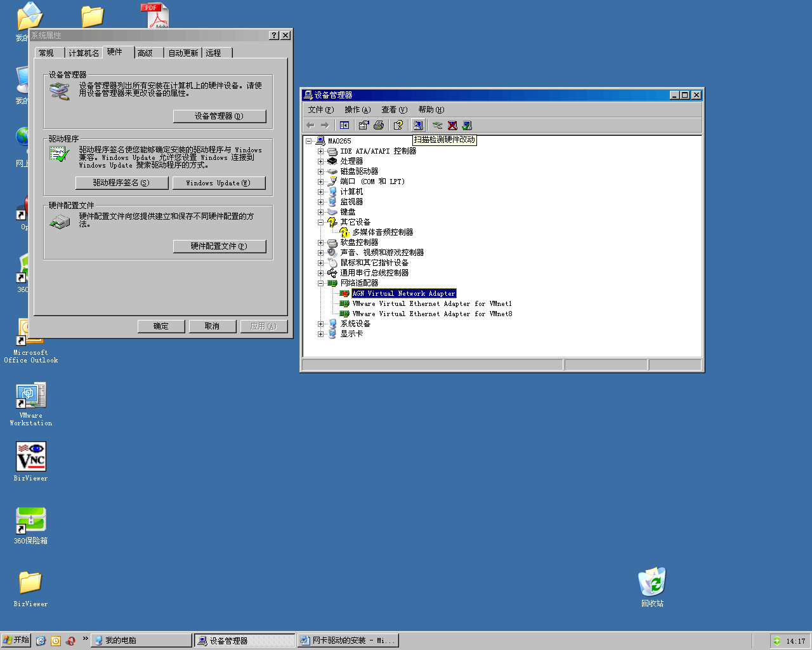
Task: Click the context help ? button in 系统属性
Action: [x=273, y=36]
